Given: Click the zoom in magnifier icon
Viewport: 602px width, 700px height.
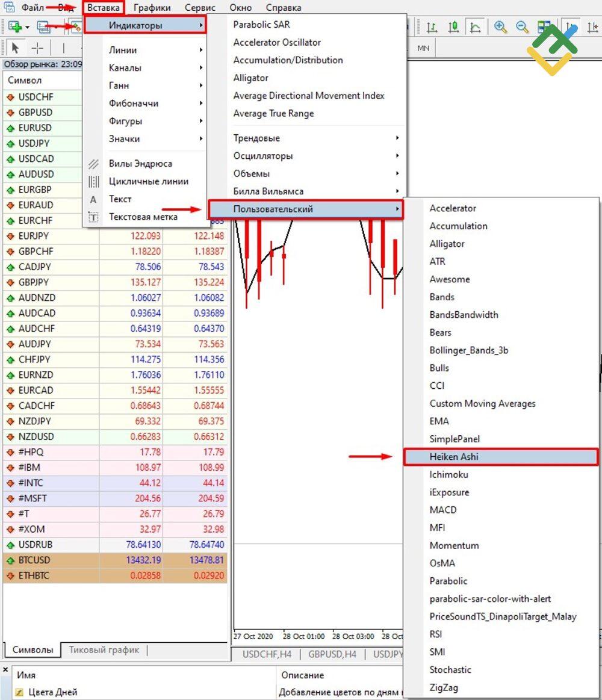Looking at the screenshot, I should (500, 27).
